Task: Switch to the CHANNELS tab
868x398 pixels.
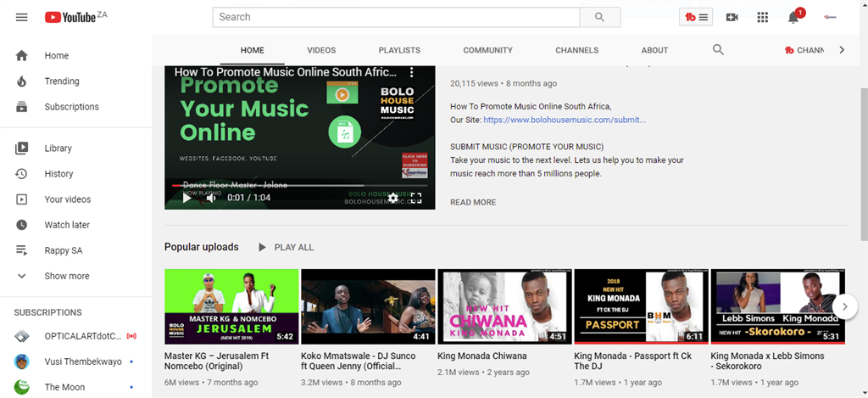Action: click(x=576, y=50)
